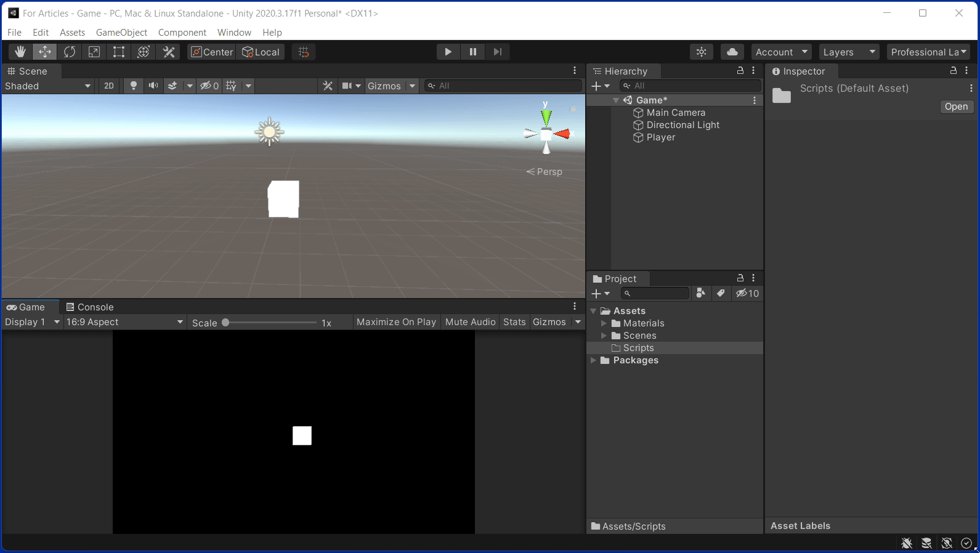Select Main Camera in Hierarchy
This screenshot has height=553, width=980.
pos(676,113)
